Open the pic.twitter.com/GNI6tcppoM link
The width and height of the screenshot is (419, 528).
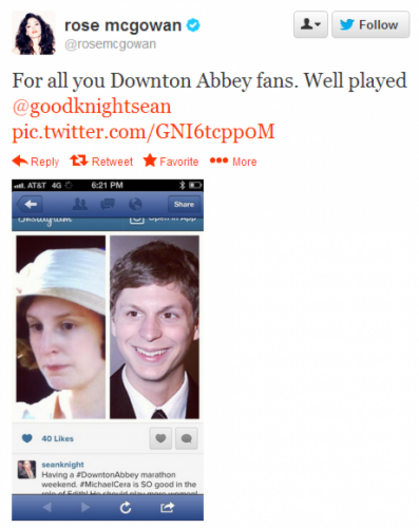coord(143,132)
